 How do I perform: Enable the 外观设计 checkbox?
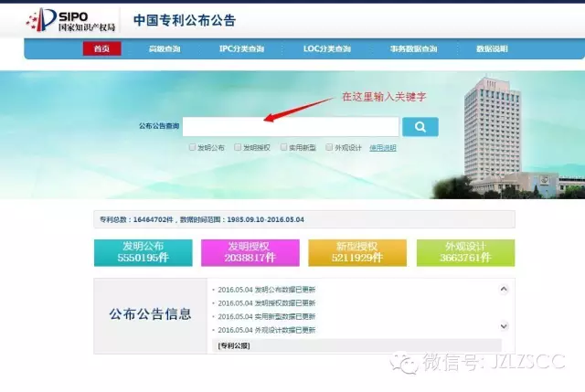point(330,146)
